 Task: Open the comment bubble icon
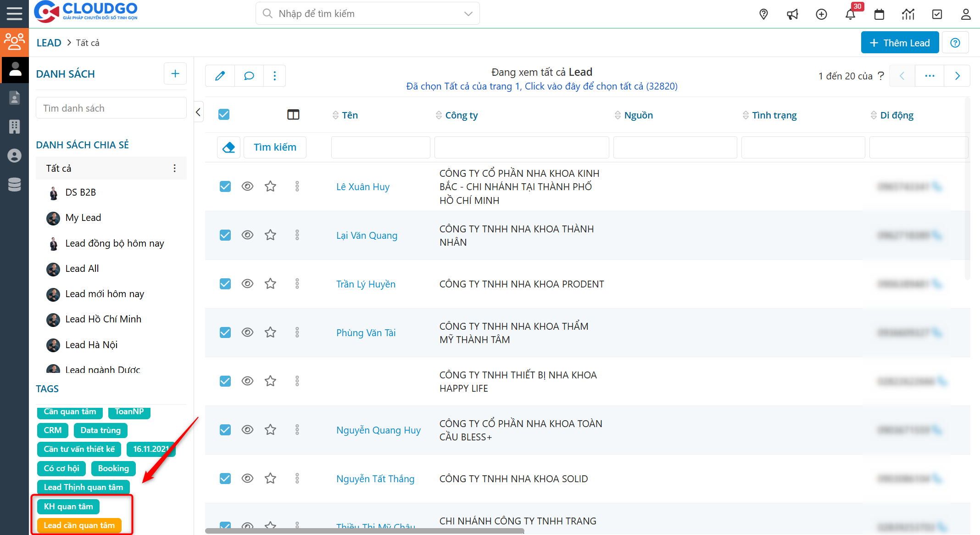pyautogui.click(x=249, y=76)
